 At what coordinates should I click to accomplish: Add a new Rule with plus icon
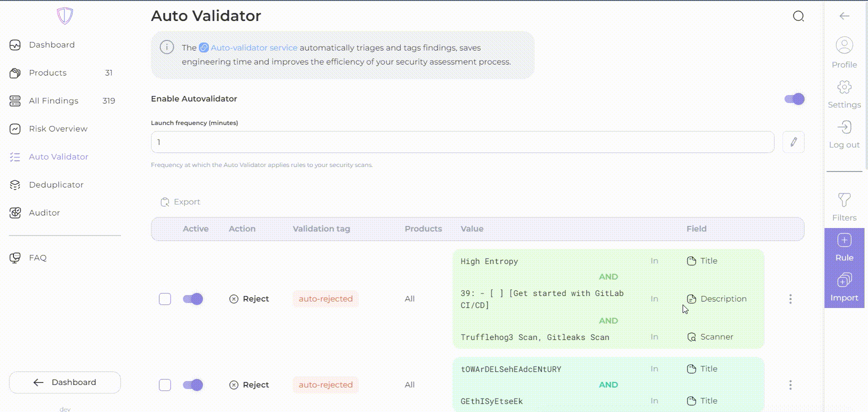844,241
